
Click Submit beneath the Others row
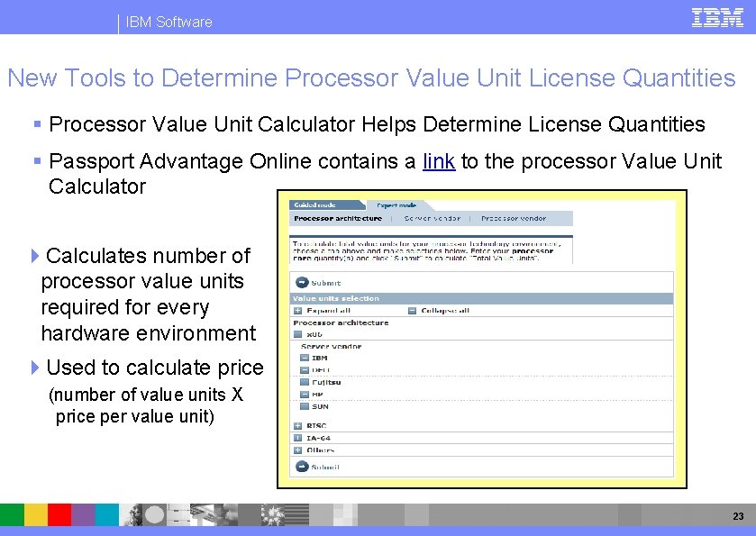pyautogui.click(x=317, y=467)
